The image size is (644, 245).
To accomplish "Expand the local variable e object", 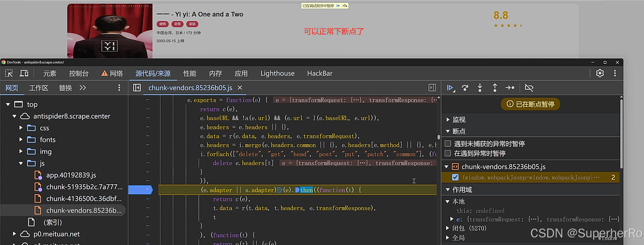I will point(452,219).
